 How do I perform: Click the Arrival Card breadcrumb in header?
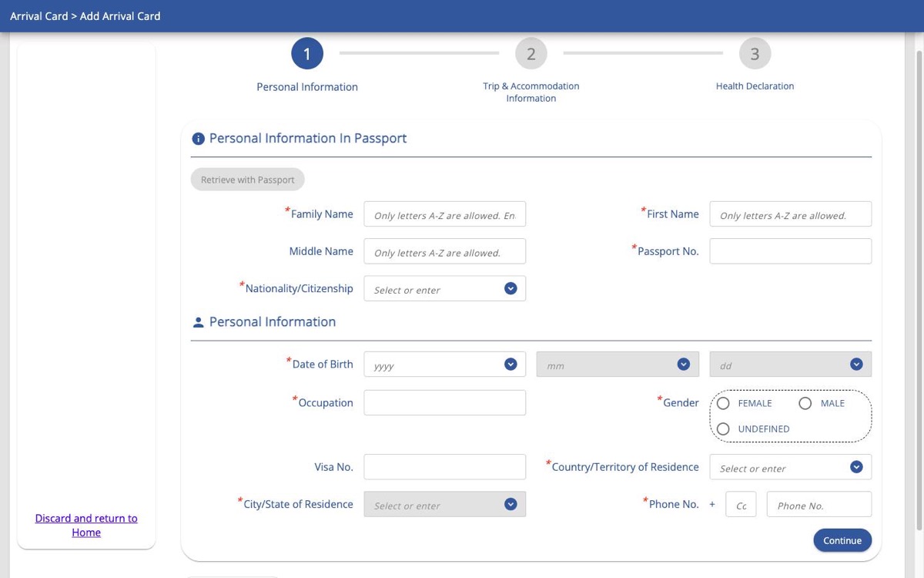tap(38, 15)
